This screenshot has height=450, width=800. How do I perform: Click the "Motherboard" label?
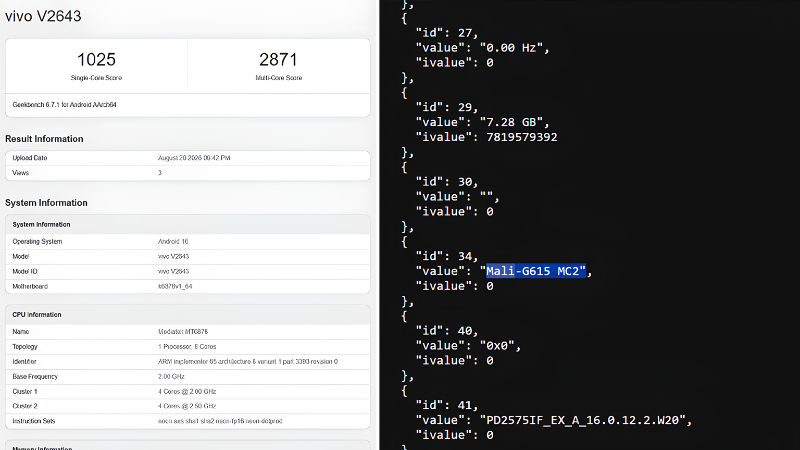[30, 287]
